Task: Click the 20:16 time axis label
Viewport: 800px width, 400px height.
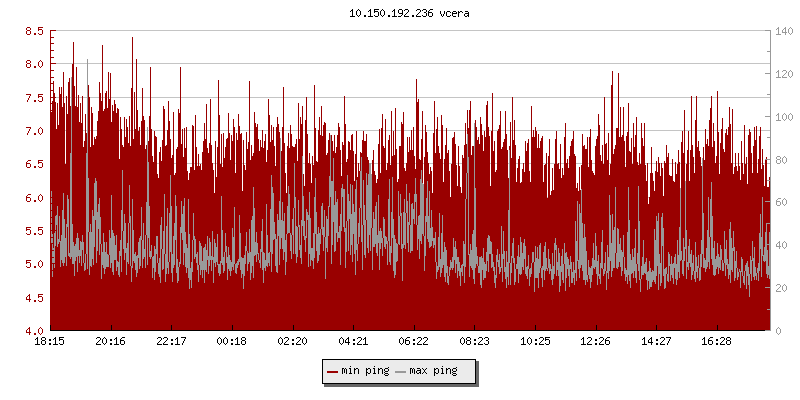Action: pyautogui.click(x=110, y=342)
